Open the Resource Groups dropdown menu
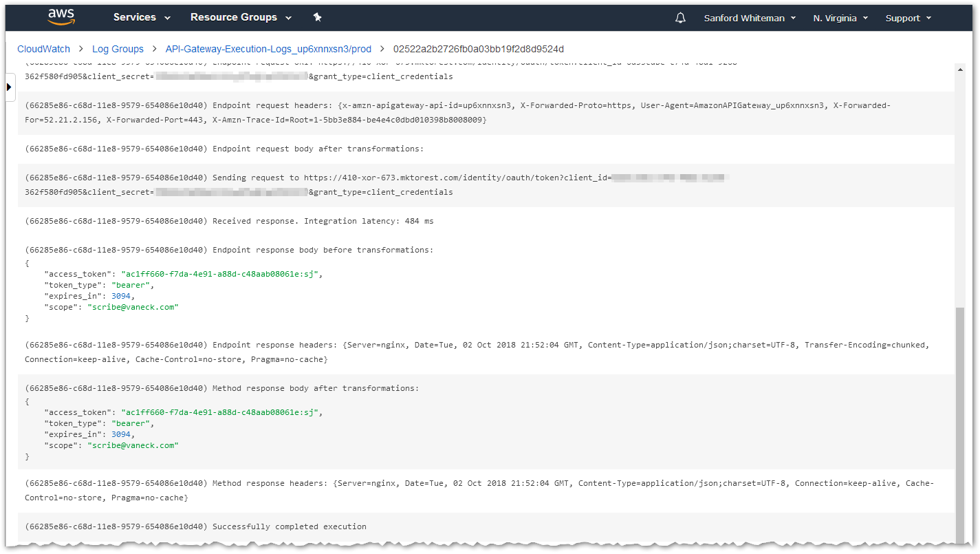980x554 pixels. [241, 17]
